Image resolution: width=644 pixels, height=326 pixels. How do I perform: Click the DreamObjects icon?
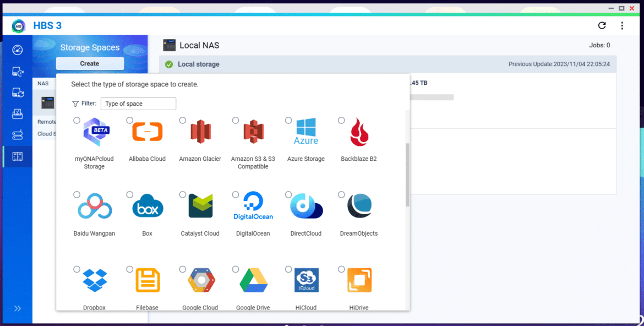pyautogui.click(x=359, y=205)
